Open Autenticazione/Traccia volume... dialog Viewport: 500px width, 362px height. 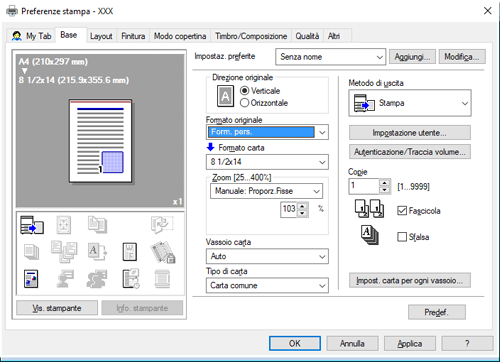[410, 152]
